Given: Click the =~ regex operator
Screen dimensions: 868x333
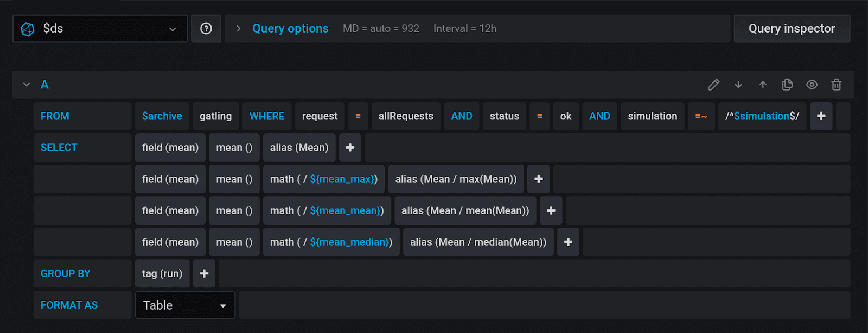Looking at the screenshot, I should pyautogui.click(x=701, y=116).
